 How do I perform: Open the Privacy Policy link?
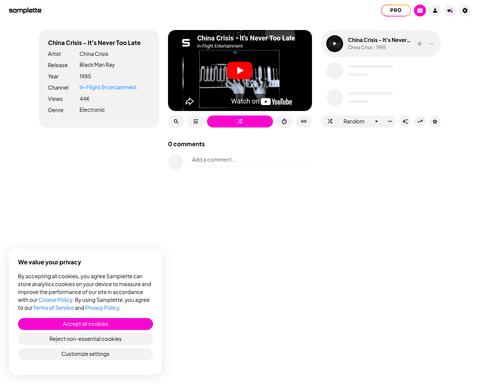pyautogui.click(x=102, y=308)
